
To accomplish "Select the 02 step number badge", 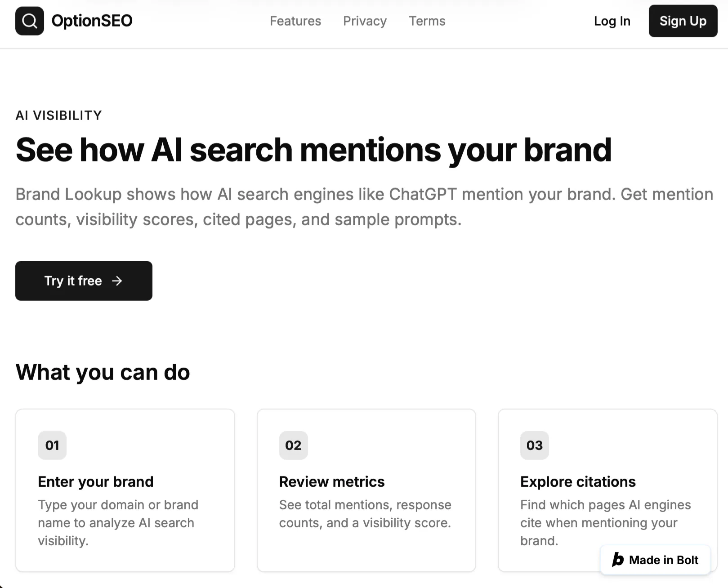I will point(293,445).
